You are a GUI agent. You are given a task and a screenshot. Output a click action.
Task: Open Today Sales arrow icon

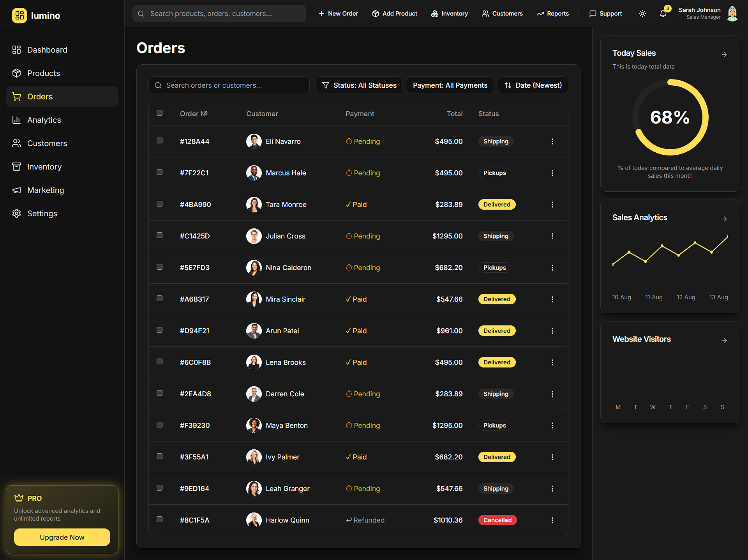tap(724, 55)
